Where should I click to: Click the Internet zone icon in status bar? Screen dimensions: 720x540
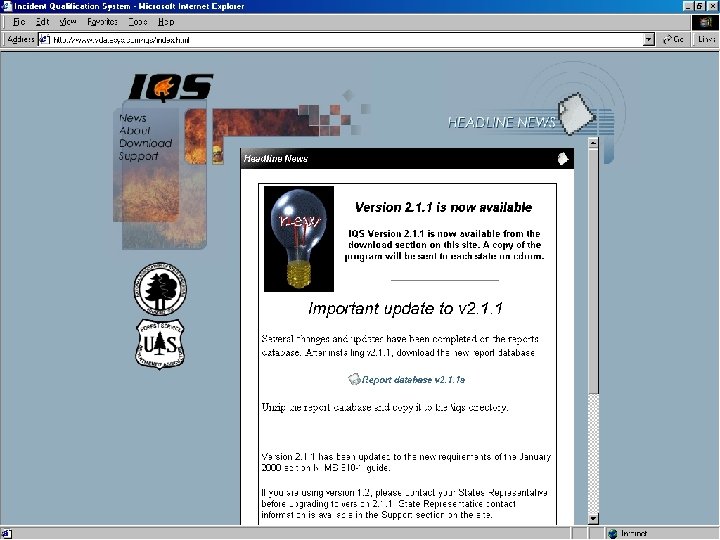[613, 534]
